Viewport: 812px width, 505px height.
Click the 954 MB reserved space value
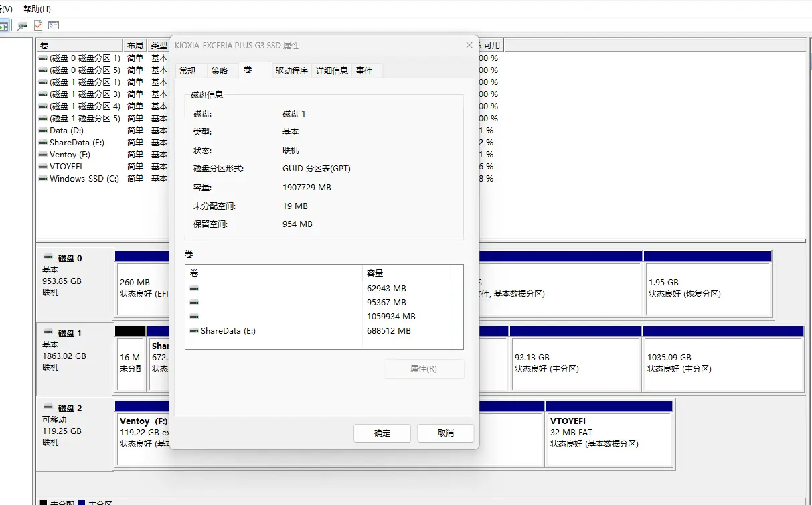pos(297,224)
